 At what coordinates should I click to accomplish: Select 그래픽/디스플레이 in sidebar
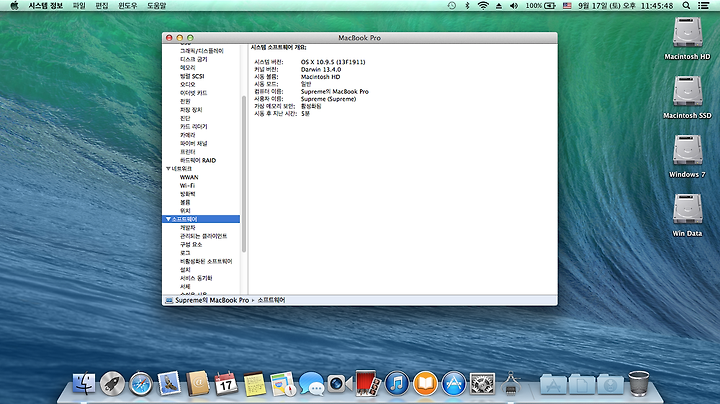tap(202, 51)
